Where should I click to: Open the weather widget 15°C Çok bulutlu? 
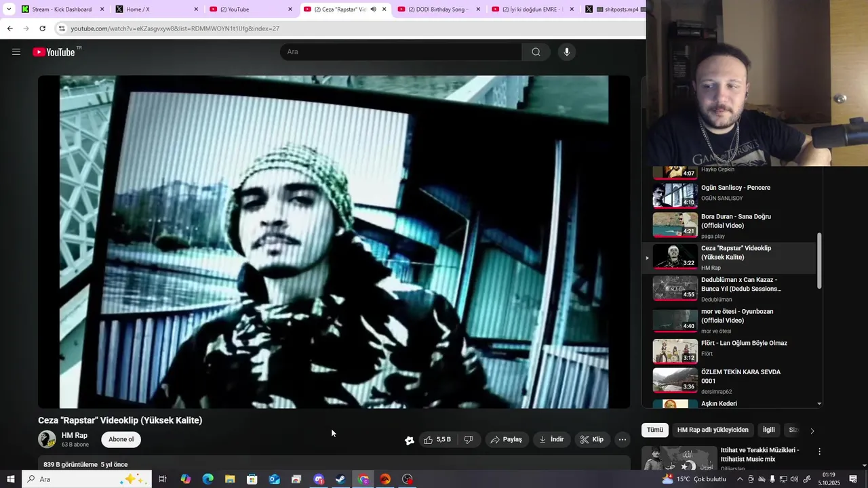coord(694,479)
